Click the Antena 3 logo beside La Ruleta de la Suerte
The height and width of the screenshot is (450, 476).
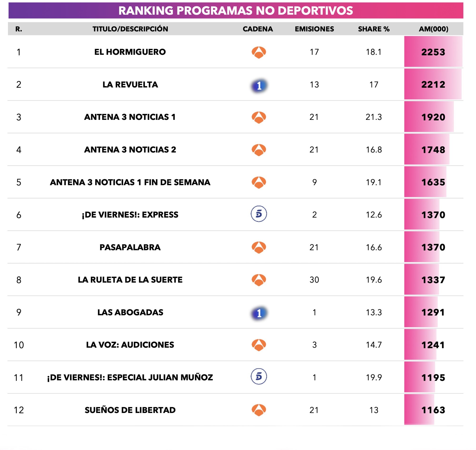point(259,280)
